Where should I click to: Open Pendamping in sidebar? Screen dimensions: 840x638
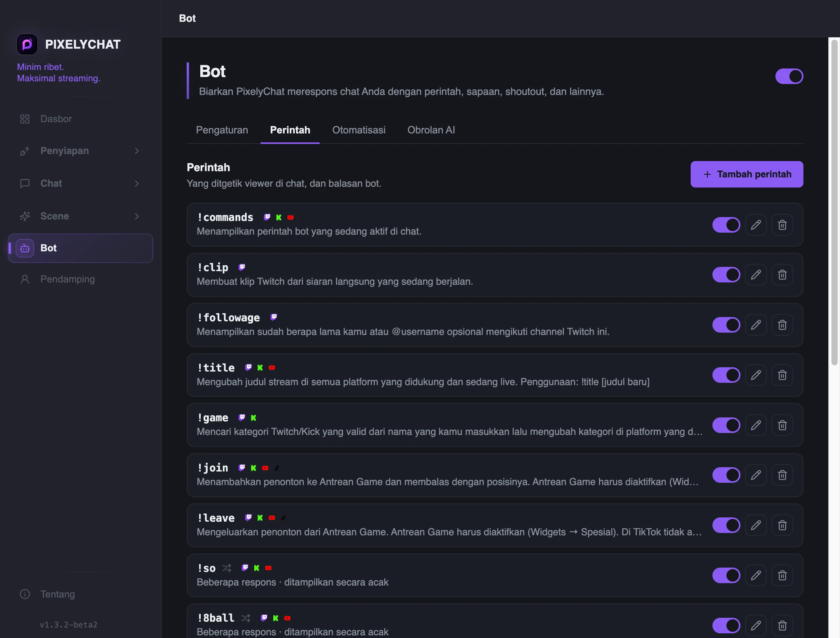[x=80, y=279]
